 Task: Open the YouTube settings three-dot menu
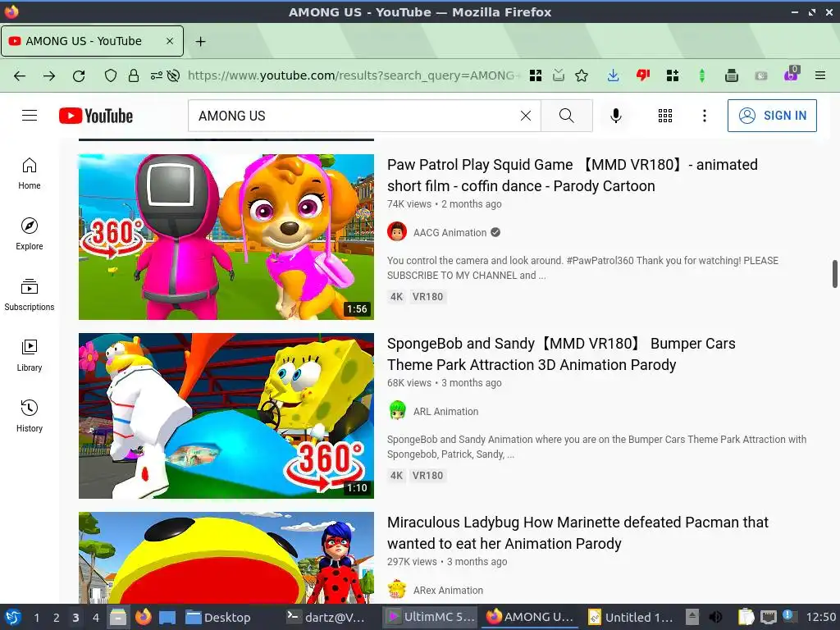[x=705, y=116]
